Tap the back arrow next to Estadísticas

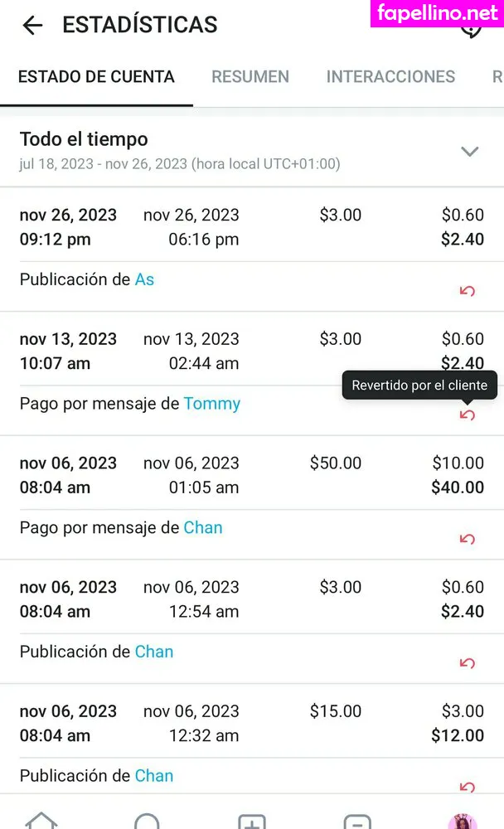pos(32,26)
